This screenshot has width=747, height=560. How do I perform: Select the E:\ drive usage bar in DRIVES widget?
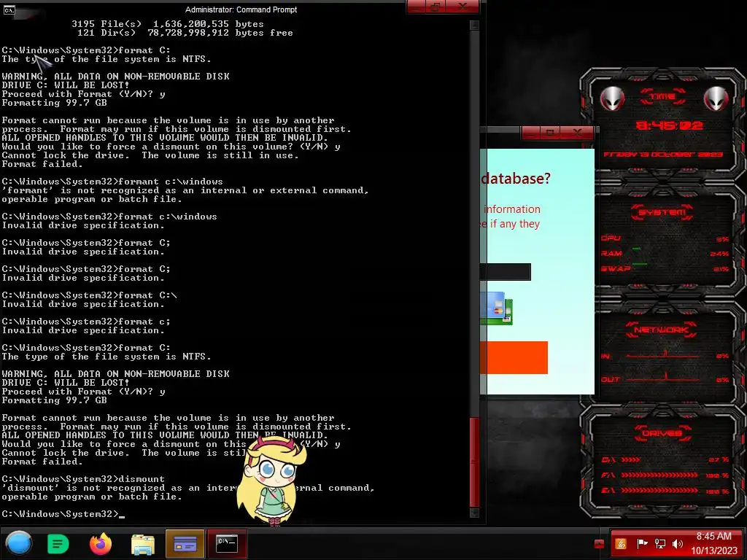coord(665,491)
